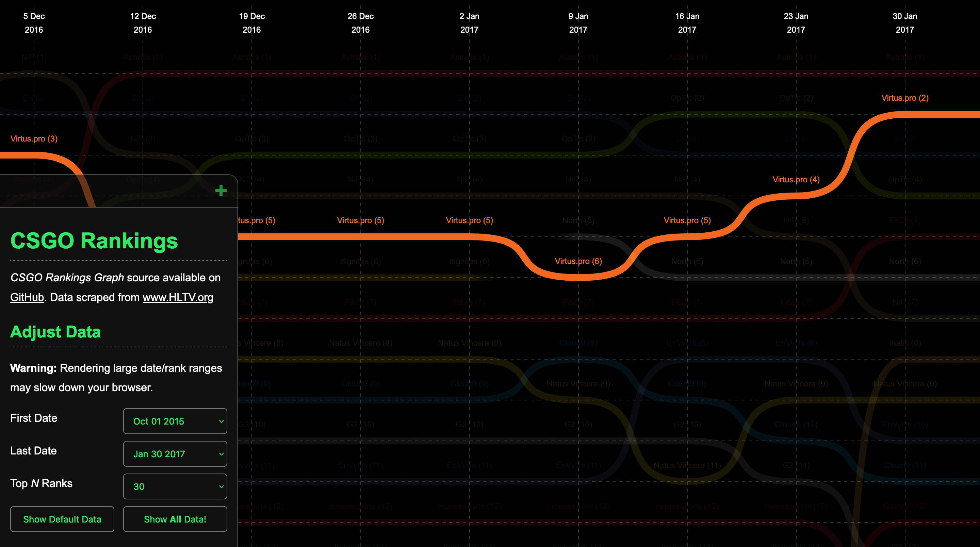The width and height of the screenshot is (980, 547).
Task: Click the CSGO Rankings heading
Action: point(94,241)
